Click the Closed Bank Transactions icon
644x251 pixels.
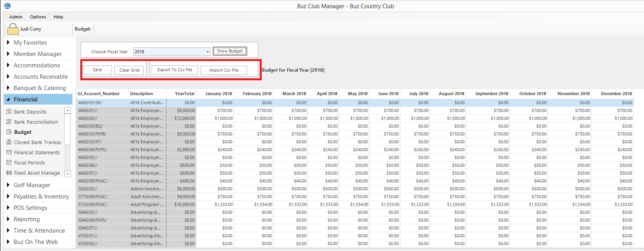(9, 142)
